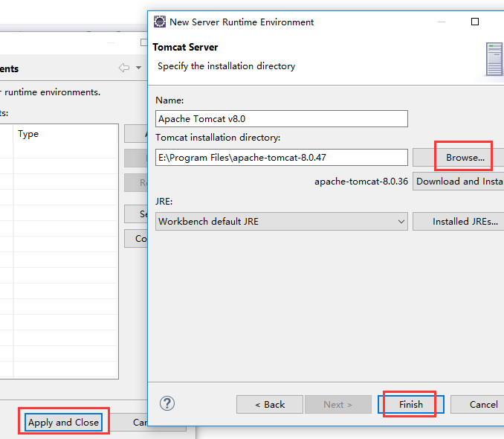Open the Workbench default JRE dropdown
This screenshot has width=504, height=439.
click(x=282, y=222)
